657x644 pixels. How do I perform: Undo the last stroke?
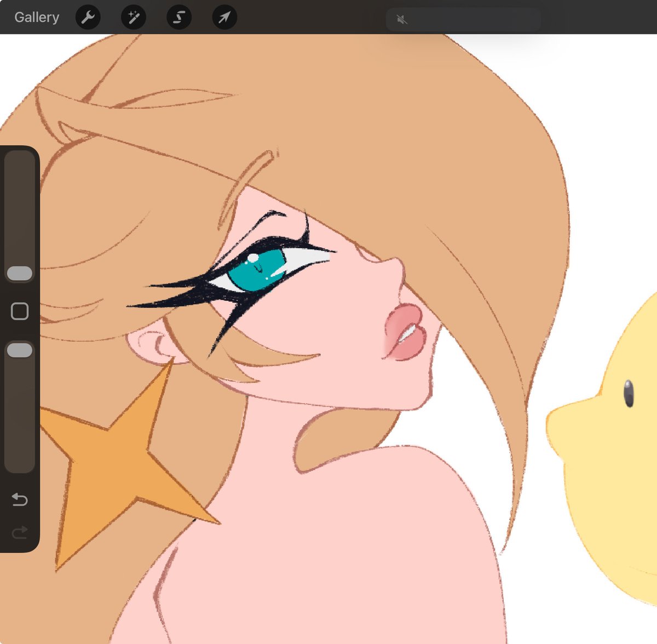click(20, 500)
